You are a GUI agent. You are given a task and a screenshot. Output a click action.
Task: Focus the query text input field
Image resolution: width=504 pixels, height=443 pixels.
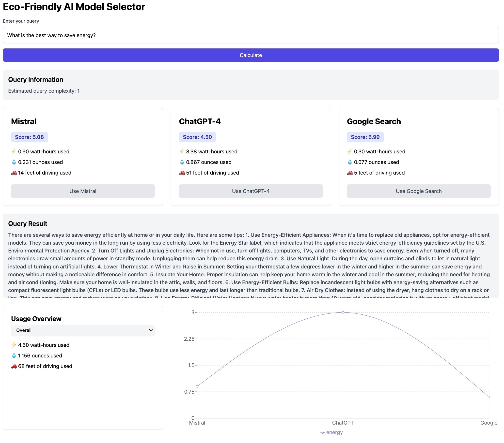(x=251, y=35)
